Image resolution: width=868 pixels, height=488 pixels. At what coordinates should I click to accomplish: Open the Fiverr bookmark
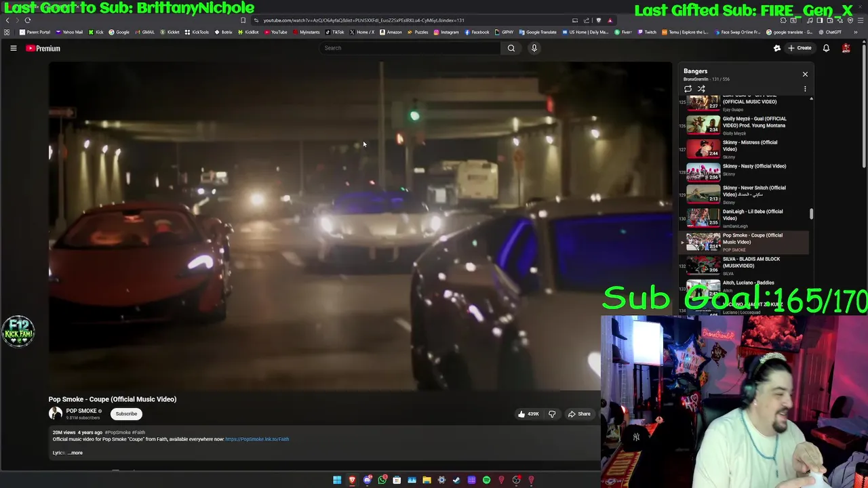(x=623, y=32)
